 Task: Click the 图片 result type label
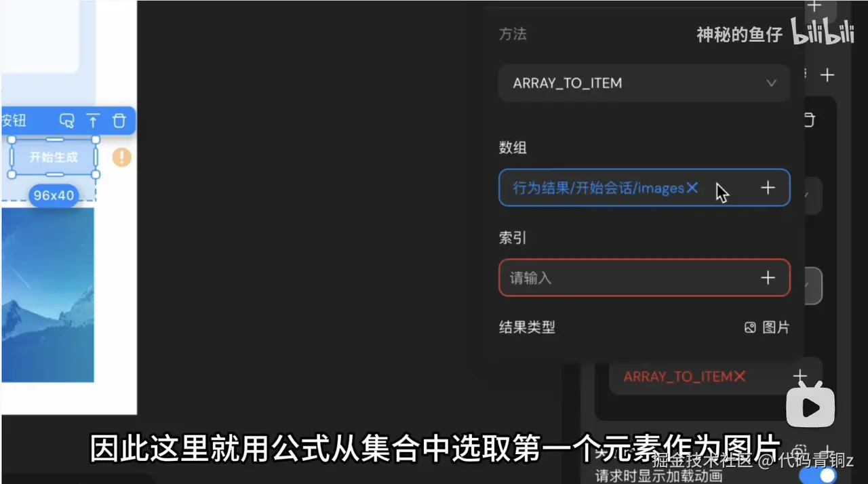pyautogui.click(x=767, y=327)
